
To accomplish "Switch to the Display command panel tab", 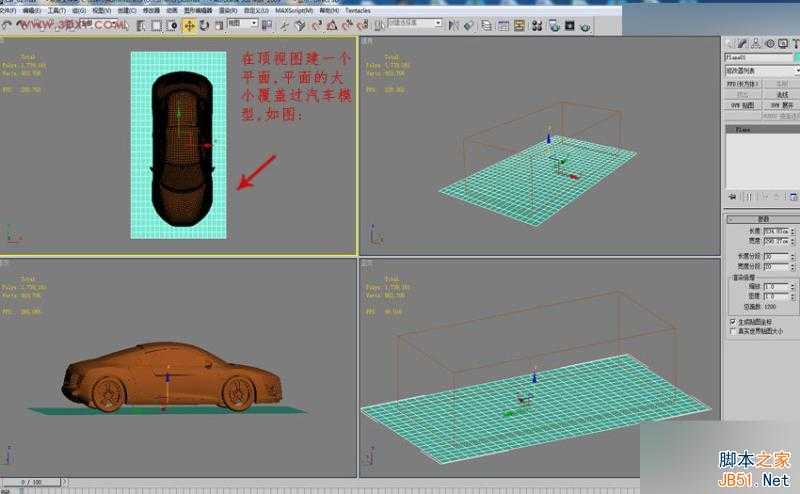I will pos(783,43).
